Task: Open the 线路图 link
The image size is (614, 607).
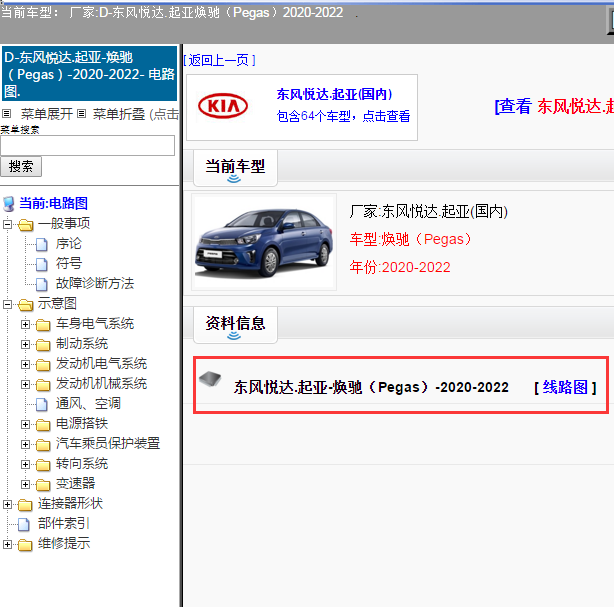Action: coord(565,387)
